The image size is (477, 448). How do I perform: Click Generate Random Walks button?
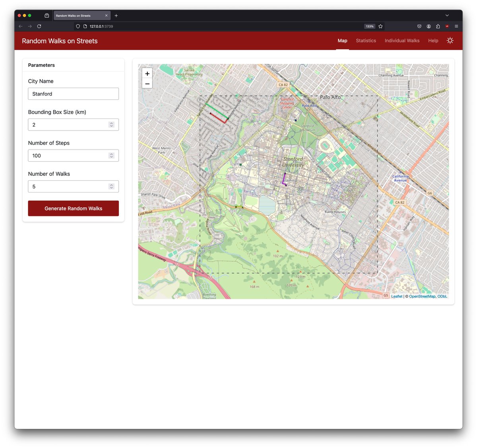coord(73,208)
